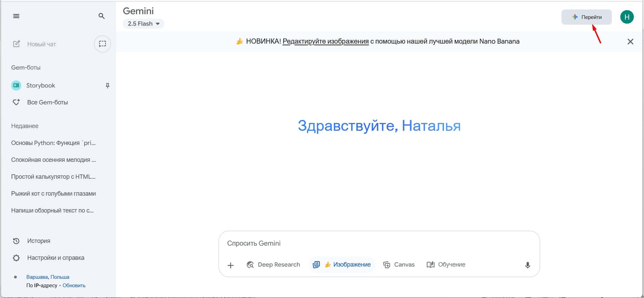Click the Обновить location link
The image size is (644, 298).
tap(74, 285)
